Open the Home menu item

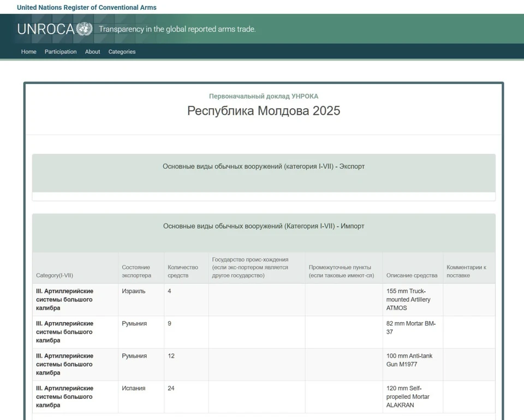point(29,51)
